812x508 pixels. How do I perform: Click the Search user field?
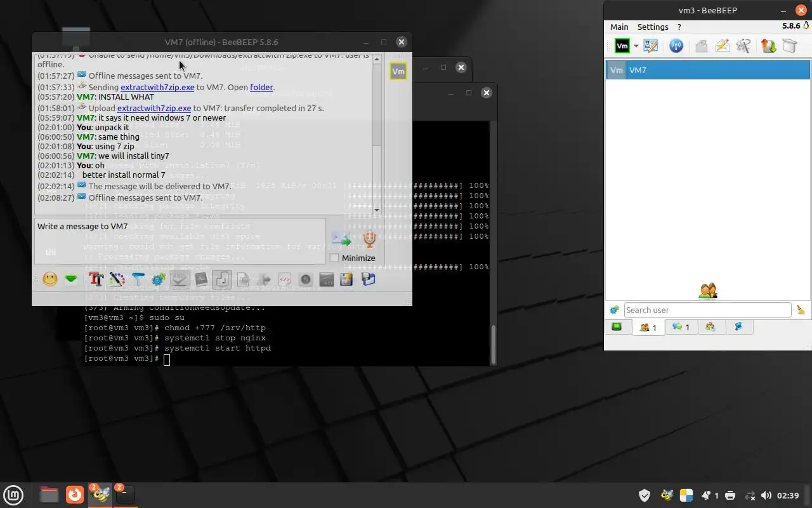tap(707, 310)
